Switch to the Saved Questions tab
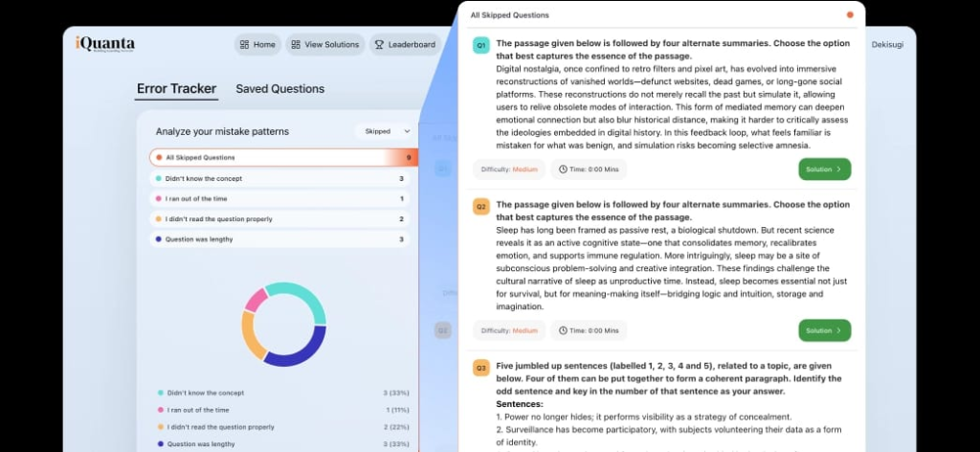Screen dimensions: 980x452 click(280, 89)
